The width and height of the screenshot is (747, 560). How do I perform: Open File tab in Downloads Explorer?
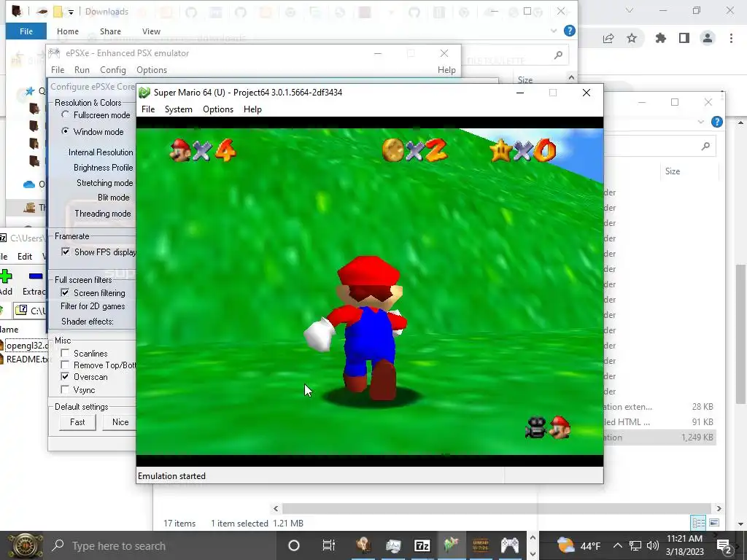pos(26,31)
